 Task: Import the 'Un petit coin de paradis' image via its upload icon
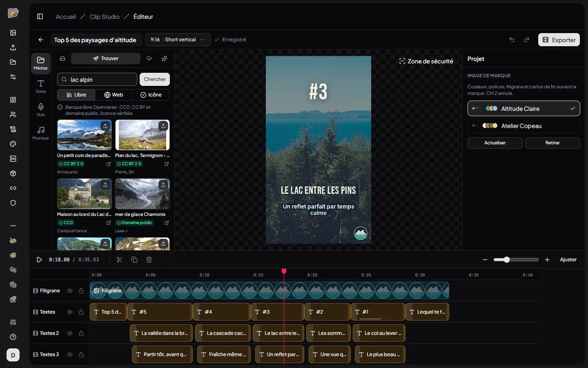pyautogui.click(x=105, y=126)
